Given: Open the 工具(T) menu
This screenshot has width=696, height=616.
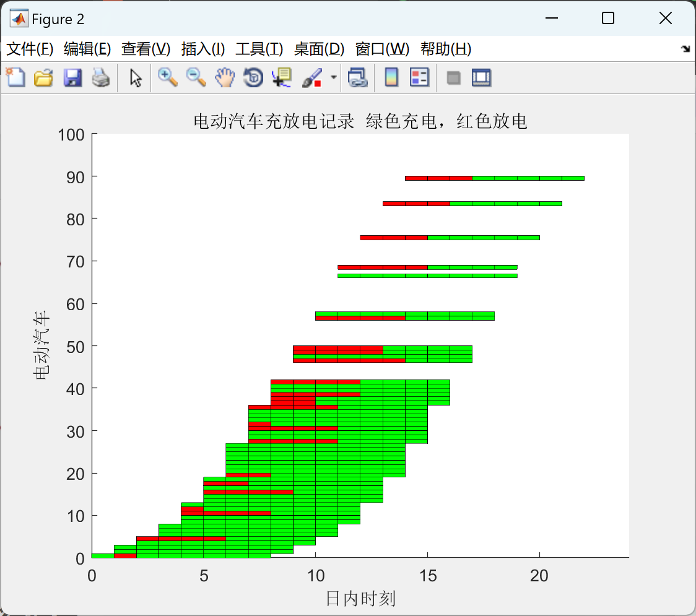Looking at the screenshot, I should (259, 49).
